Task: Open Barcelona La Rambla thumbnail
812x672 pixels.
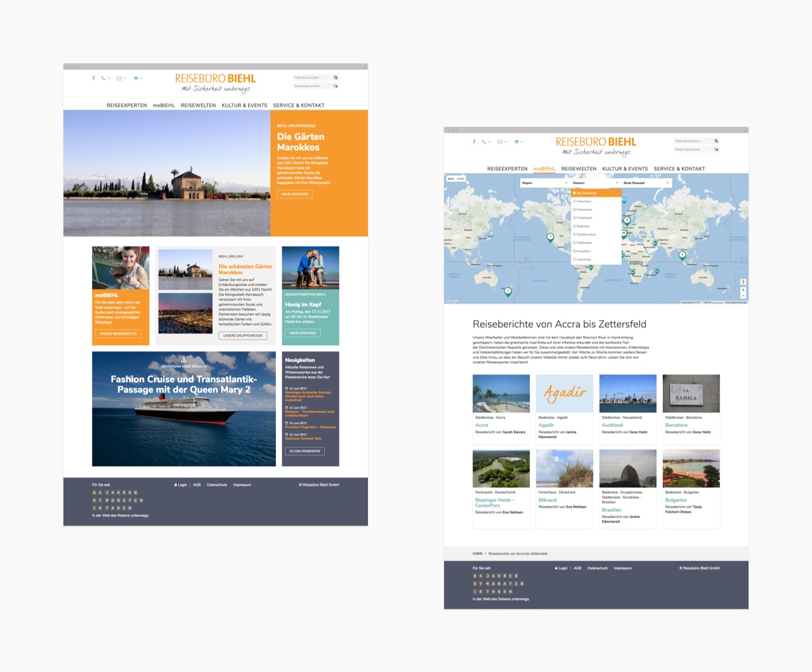Action: tap(691, 393)
